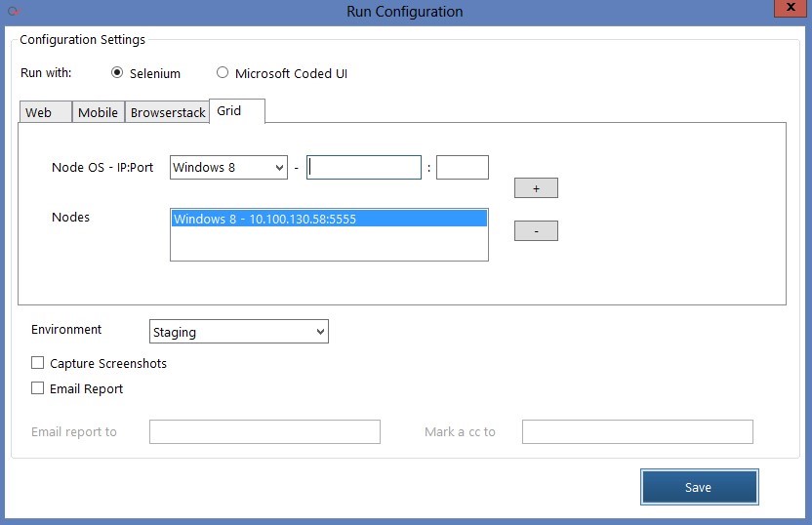Enable the Capture Screenshots checkbox
812x525 pixels.
[x=37, y=363]
